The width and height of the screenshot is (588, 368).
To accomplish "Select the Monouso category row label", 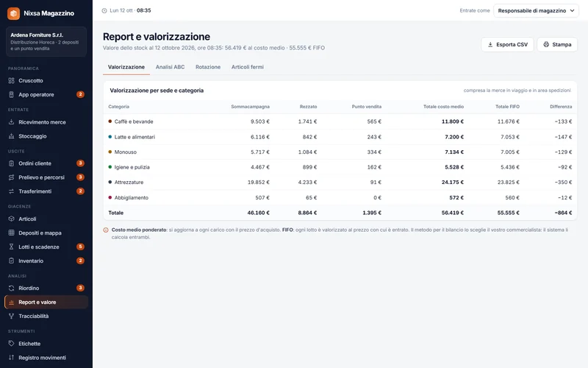I will 125,152.
